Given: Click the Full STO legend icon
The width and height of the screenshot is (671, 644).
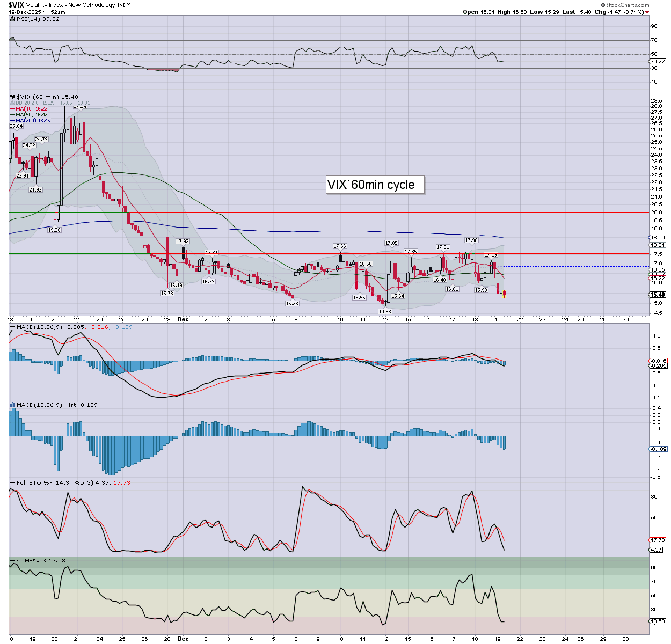Looking at the screenshot, I should (13, 482).
